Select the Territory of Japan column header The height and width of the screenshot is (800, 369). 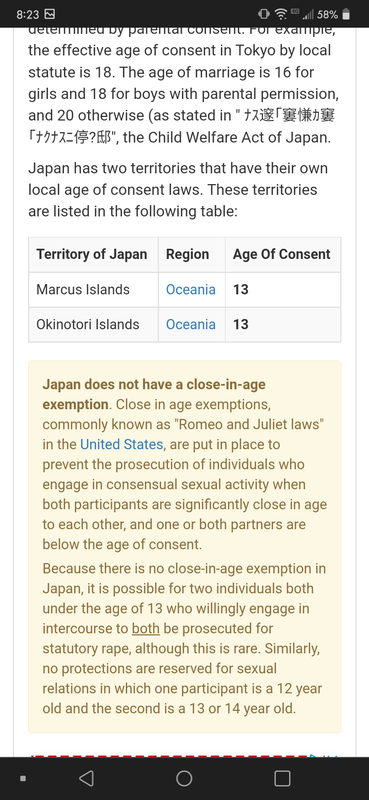pyautogui.click(x=93, y=254)
